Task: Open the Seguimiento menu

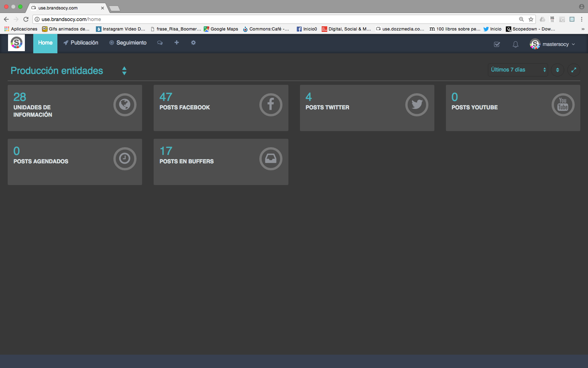Action: tap(128, 43)
